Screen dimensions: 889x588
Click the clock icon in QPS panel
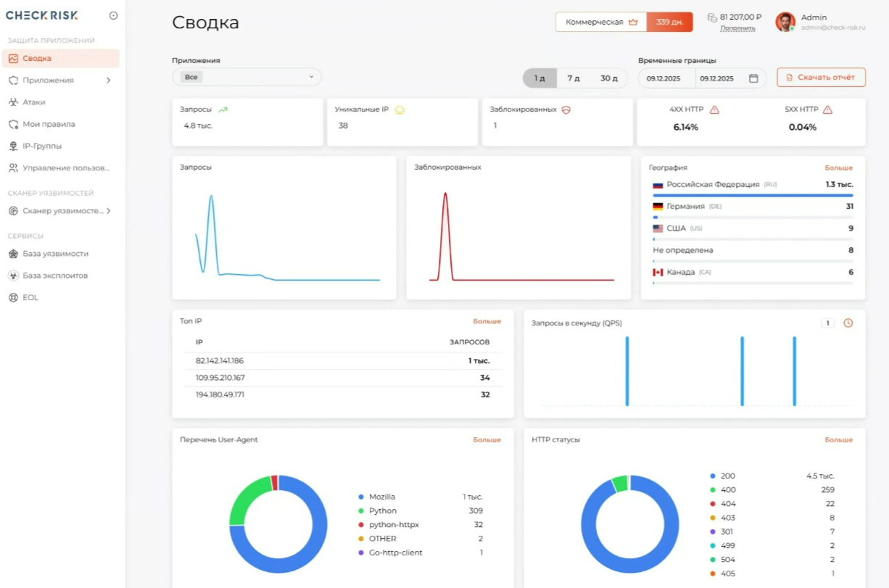click(848, 323)
